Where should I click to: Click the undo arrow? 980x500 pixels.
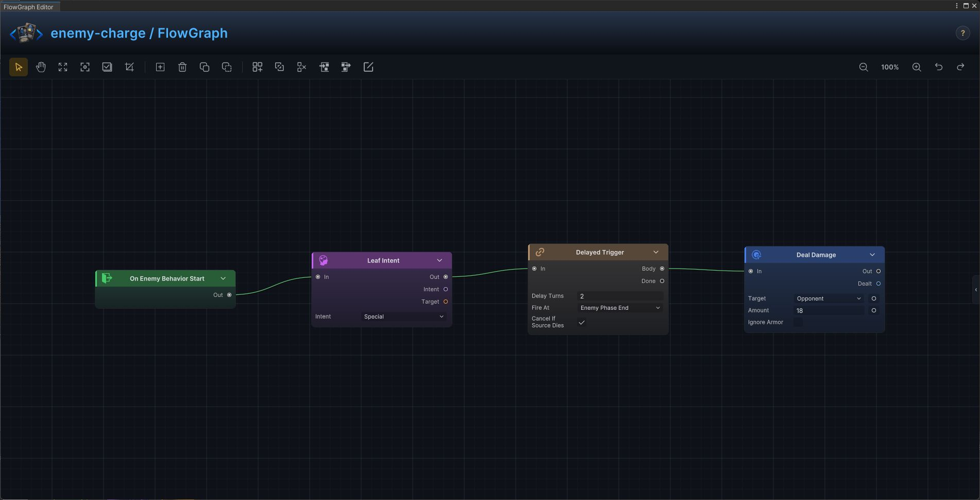click(939, 67)
